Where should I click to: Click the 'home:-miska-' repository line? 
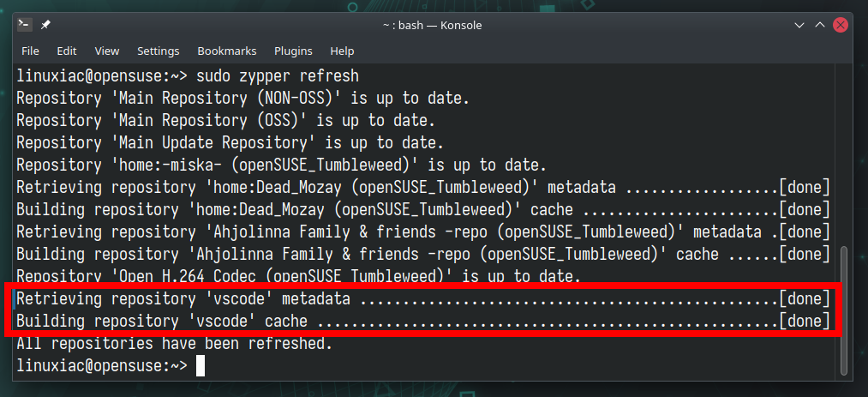282,165
